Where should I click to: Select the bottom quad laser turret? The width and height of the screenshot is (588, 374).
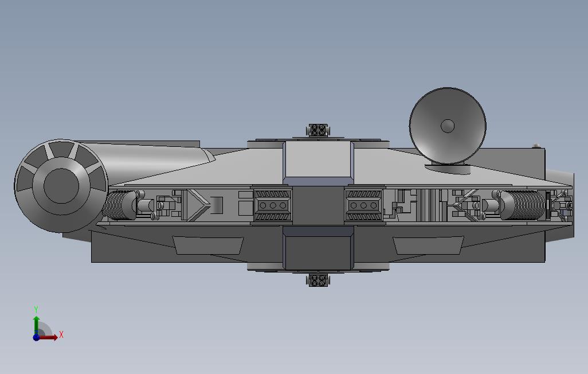point(318,280)
